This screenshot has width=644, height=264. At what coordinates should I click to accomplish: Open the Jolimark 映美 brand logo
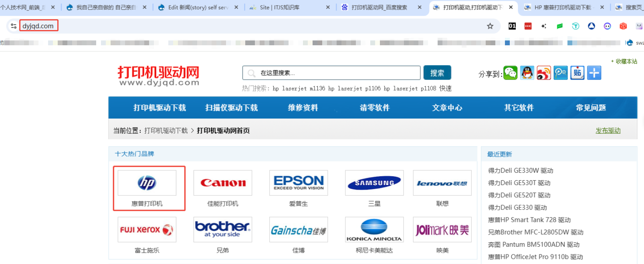click(442, 230)
